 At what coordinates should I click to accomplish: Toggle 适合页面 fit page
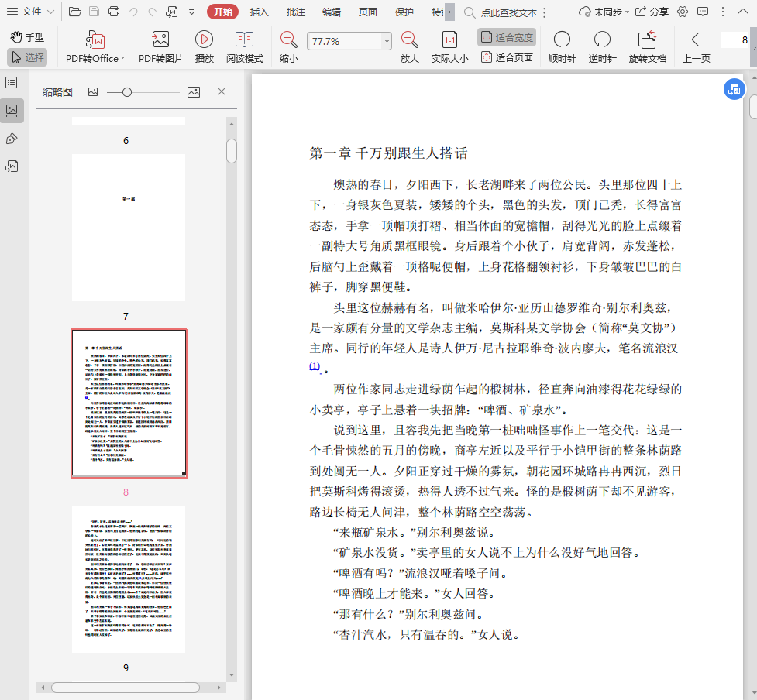[x=507, y=57]
